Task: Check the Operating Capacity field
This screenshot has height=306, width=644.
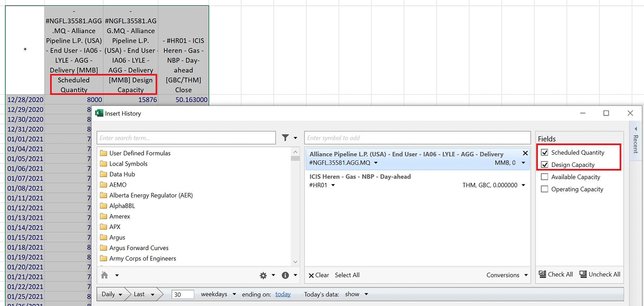Action: pos(545,189)
